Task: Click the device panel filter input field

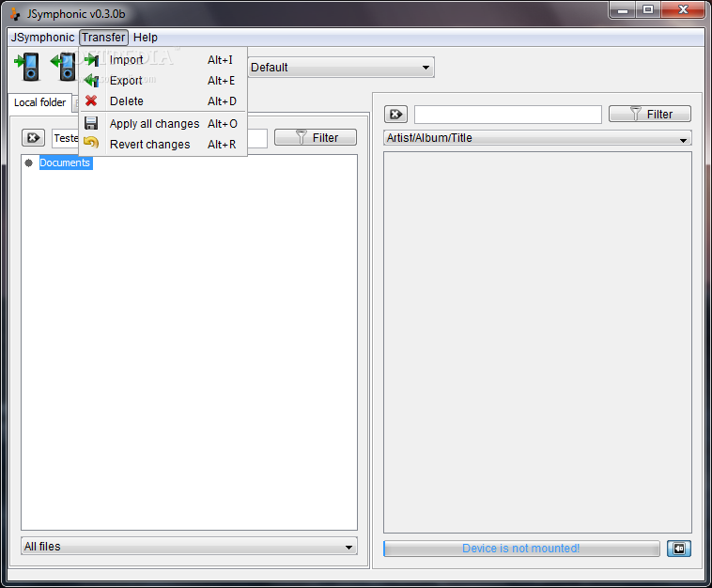Action: (508, 115)
